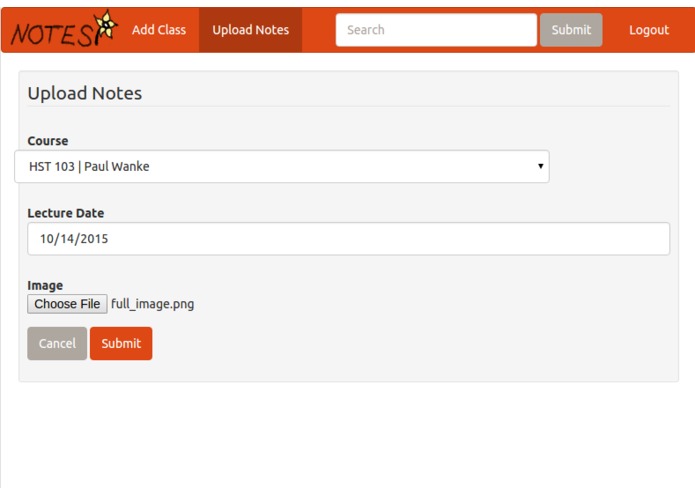
Task: Click the full_image.png file name
Action: (x=152, y=304)
